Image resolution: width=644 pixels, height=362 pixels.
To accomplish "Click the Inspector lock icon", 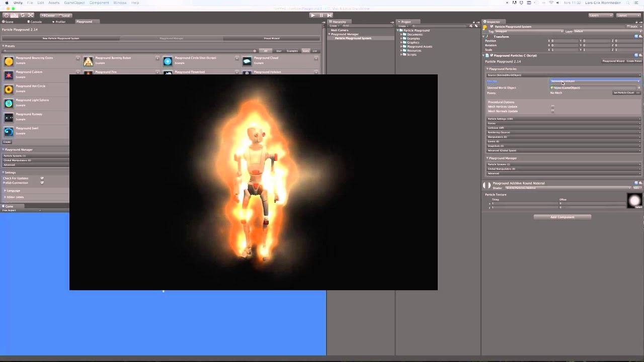I will (x=636, y=22).
